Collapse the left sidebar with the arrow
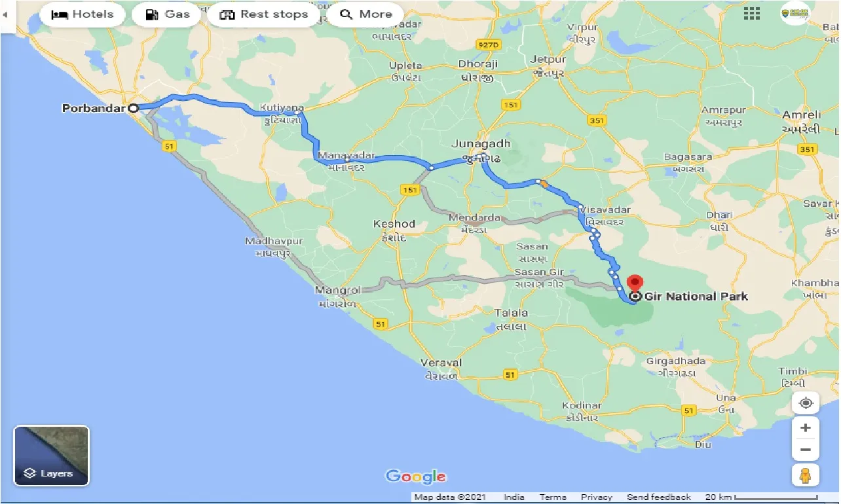Screen dimensions: 841x504 tap(7, 14)
